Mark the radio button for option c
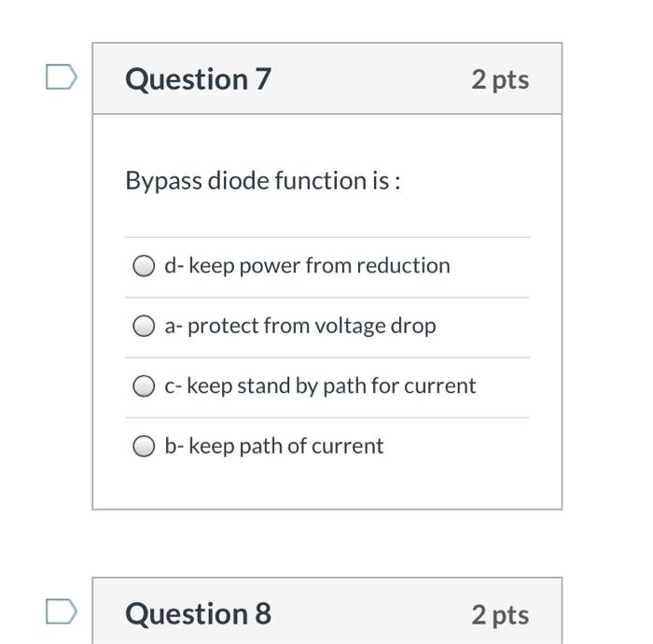653x644 pixels. (143, 385)
